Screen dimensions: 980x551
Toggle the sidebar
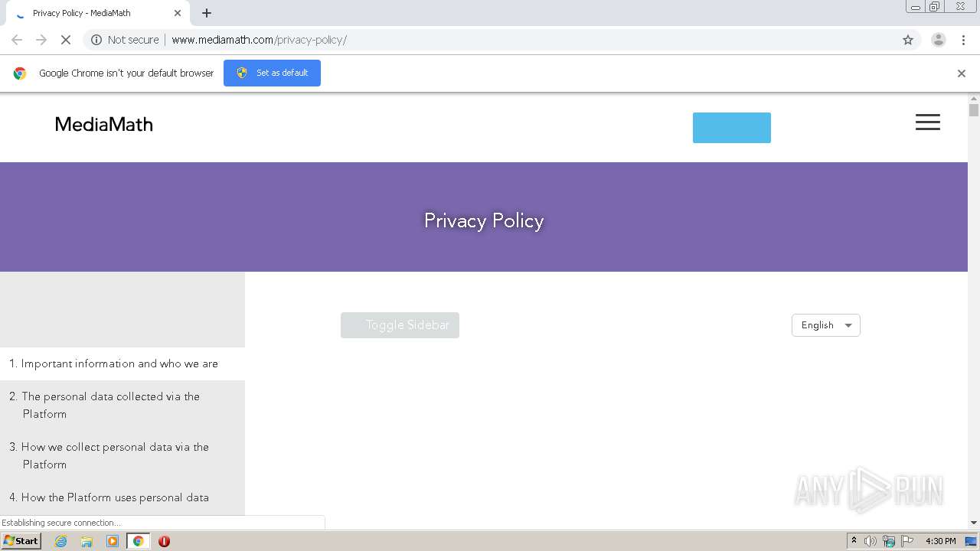coord(400,325)
